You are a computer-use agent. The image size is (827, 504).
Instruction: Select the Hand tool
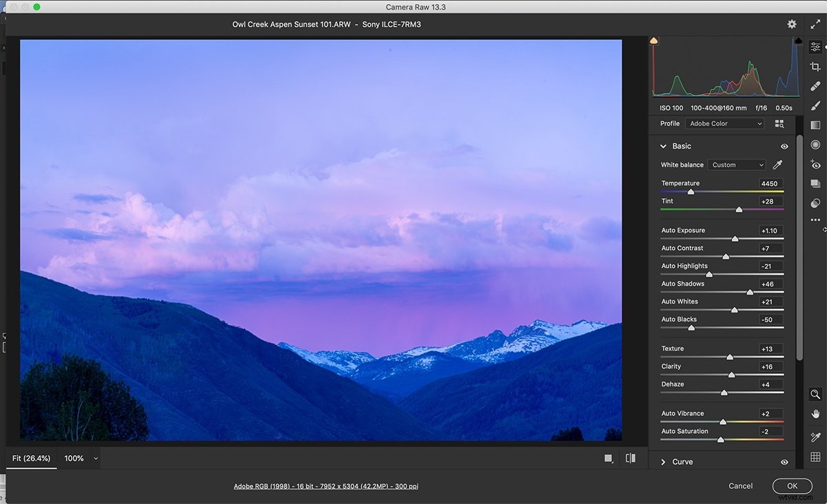pyautogui.click(x=815, y=415)
